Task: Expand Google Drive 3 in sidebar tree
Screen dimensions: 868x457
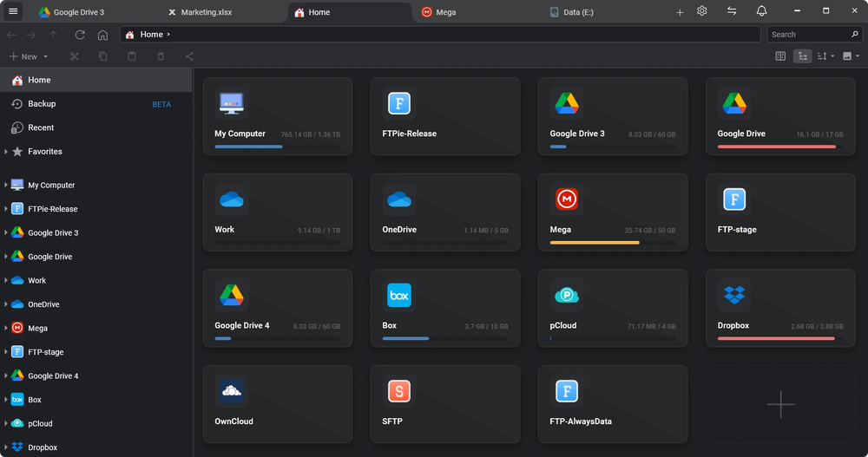Action: 6,233
